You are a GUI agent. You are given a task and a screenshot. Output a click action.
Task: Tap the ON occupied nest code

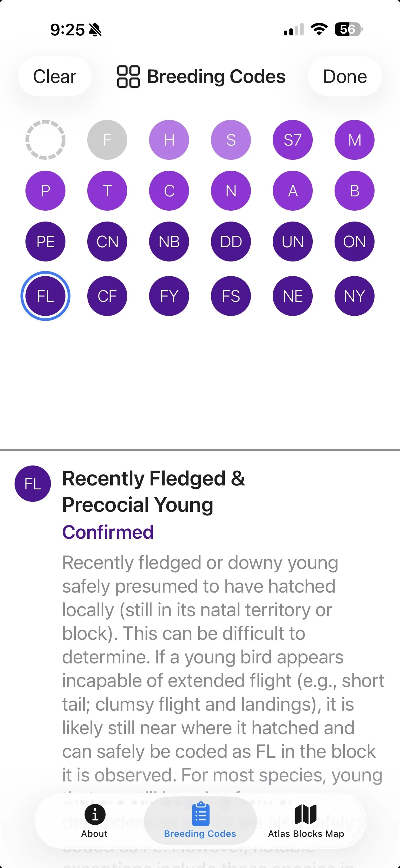[355, 241]
